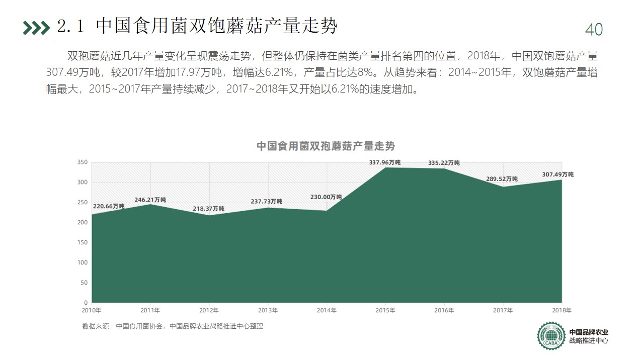This screenshot has height=362, width=644.
Task: Click the x-axis label 2015年
Action: [x=385, y=310]
